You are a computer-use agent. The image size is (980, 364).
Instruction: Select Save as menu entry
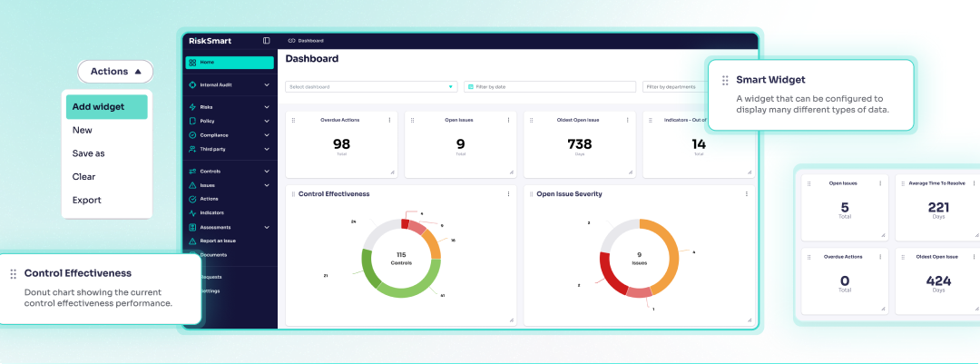coord(89,153)
